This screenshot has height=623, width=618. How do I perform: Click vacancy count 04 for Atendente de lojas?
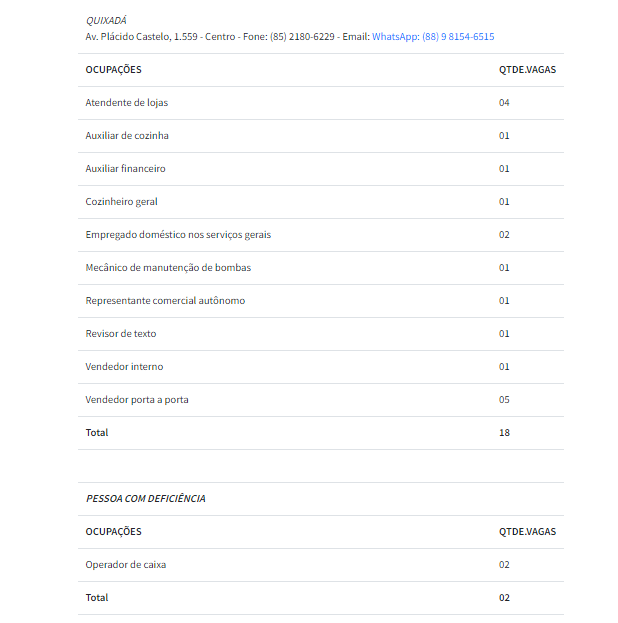(505, 103)
